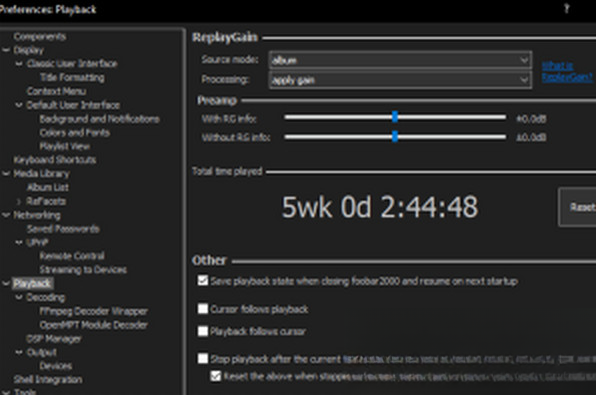Click the With RG info preamp slider
Screen dimensions: 596x395
(x=395, y=117)
